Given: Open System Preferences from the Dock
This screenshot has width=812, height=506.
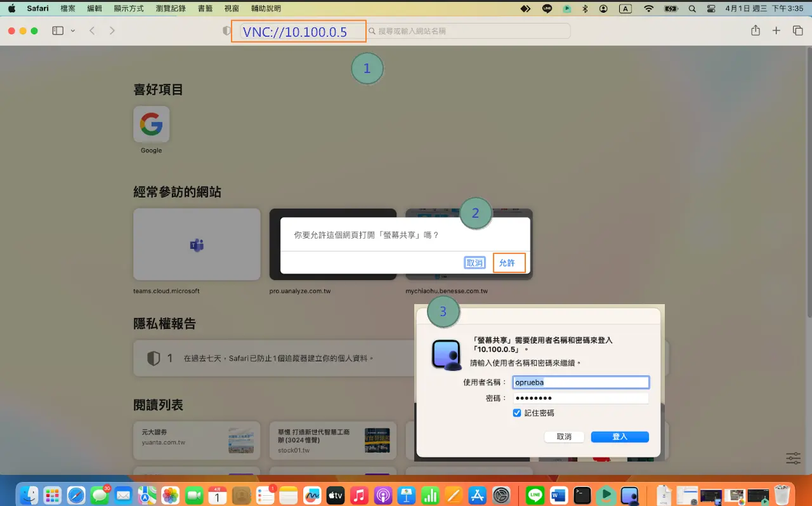Looking at the screenshot, I should (501, 495).
